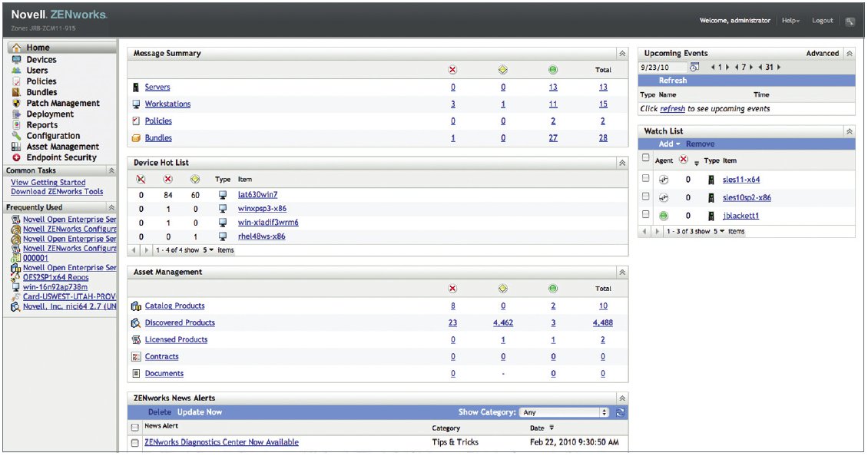868x456 pixels.
Task: Collapse the Upcoming Events panel
Action: [849, 54]
